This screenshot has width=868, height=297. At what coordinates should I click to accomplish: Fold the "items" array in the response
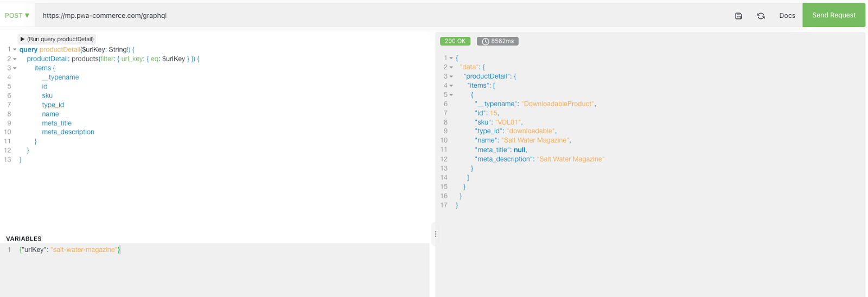pyautogui.click(x=451, y=86)
